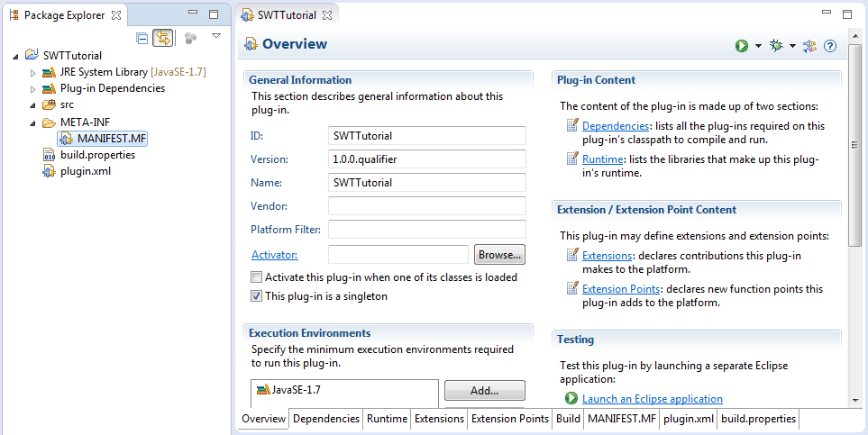The width and height of the screenshot is (868, 435).
Task: Launch in debug mode via bug icon
Action: coord(776,45)
